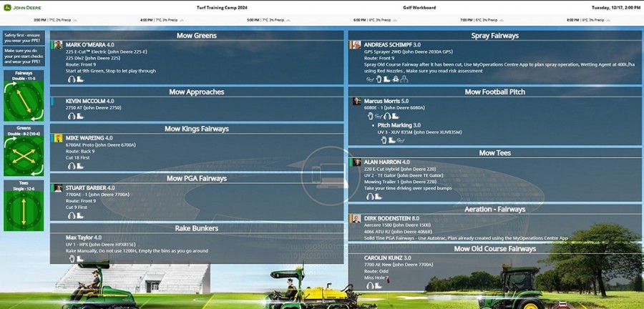
Task: Click Dirk Bodenstein's profile photo
Action: tap(356, 219)
